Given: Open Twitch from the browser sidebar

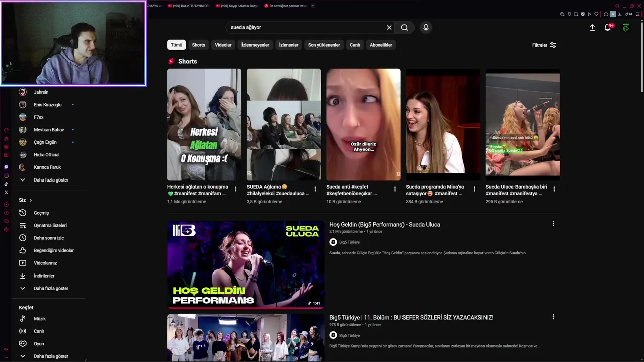Looking at the screenshot, I should (6, 167).
